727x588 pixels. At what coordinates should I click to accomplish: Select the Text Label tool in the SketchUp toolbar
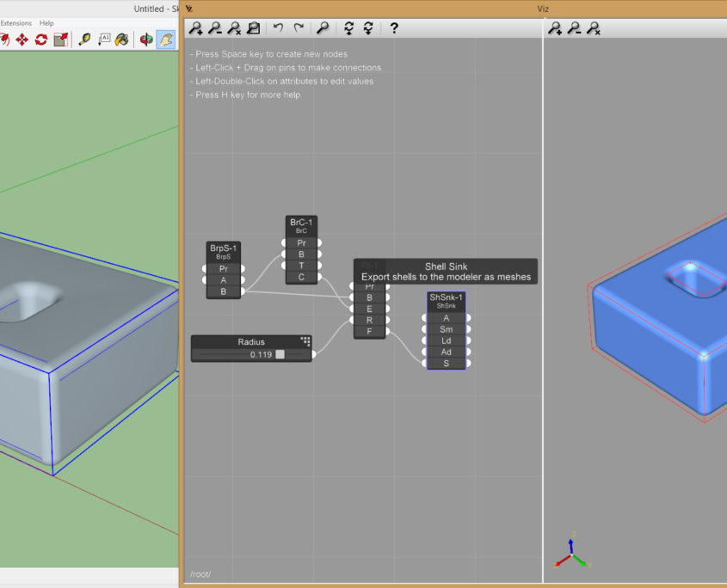click(103, 39)
